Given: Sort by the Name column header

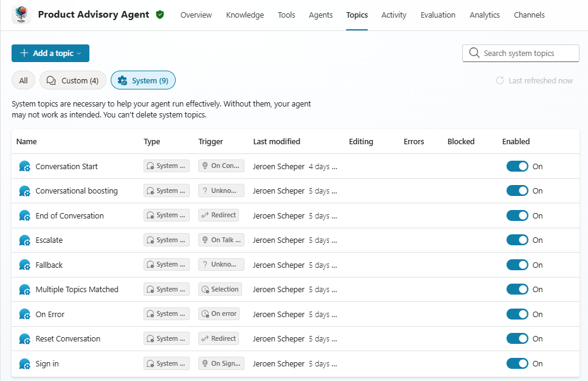Looking at the screenshot, I should (x=27, y=142).
